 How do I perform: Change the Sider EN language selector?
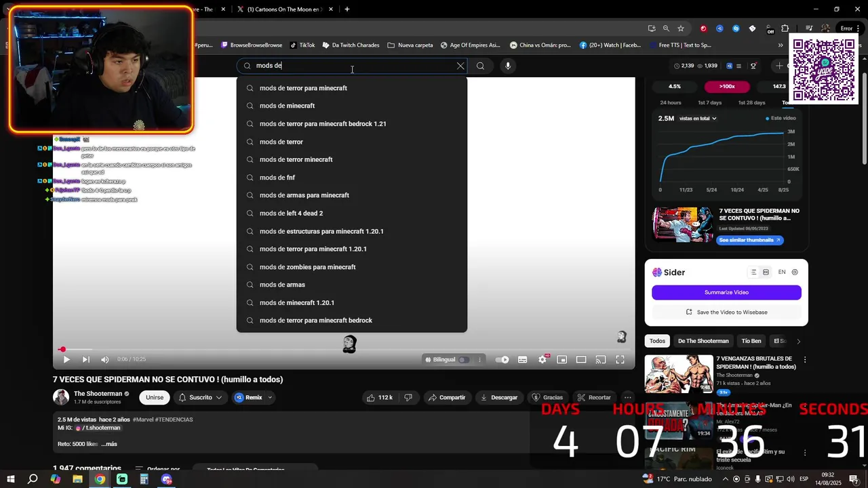782,272
